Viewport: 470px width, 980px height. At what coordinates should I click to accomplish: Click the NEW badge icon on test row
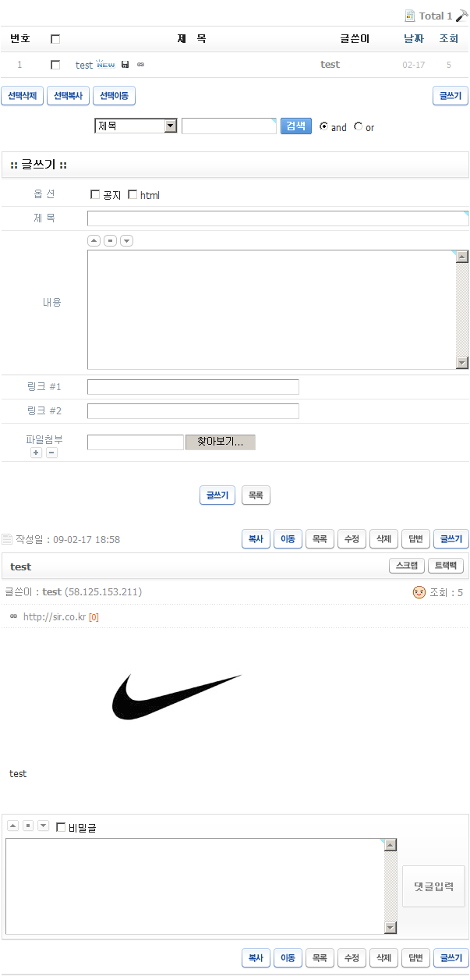106,64
